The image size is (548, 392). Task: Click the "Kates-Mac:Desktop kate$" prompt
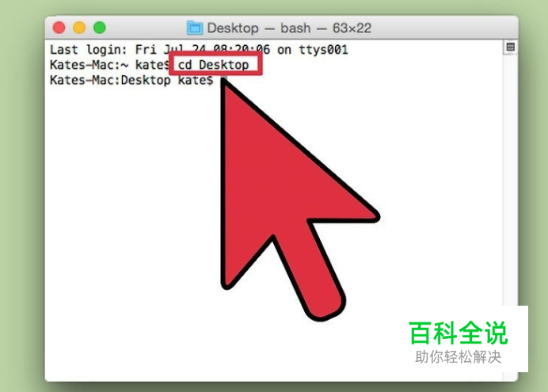131,80
